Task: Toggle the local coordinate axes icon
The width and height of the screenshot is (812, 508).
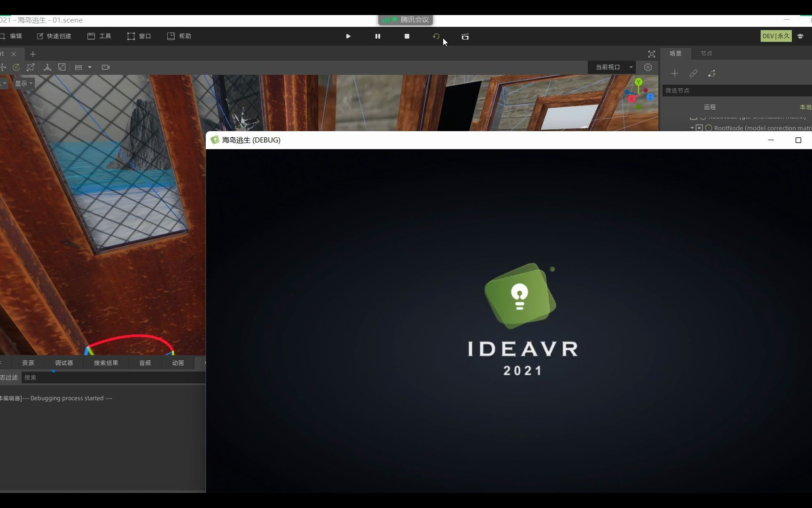Action: pos(47,67)
